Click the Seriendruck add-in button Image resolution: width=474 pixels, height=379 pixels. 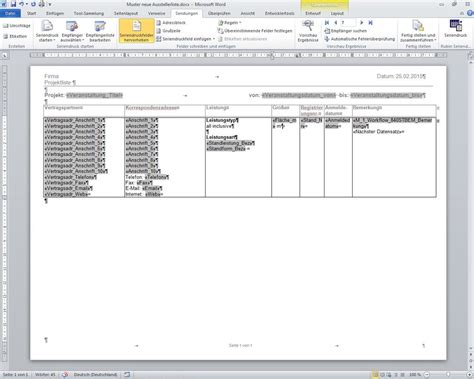(455, 29)
